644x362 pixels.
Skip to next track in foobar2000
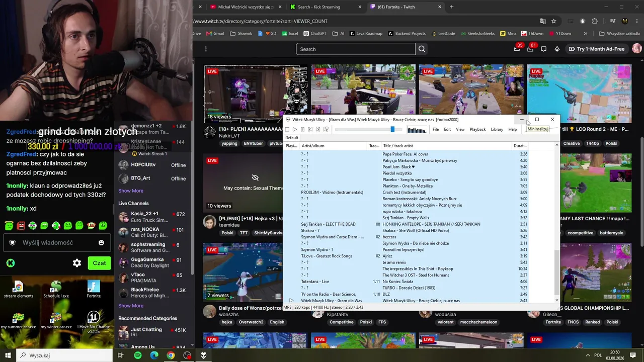click(318, 130)
